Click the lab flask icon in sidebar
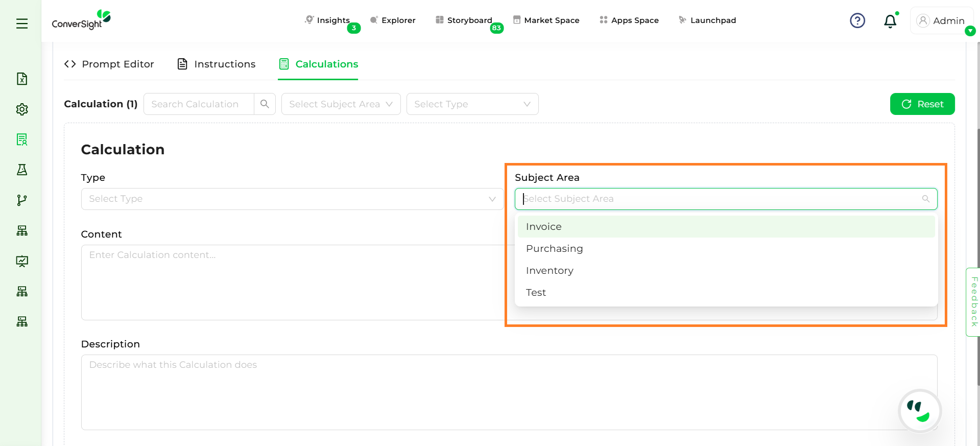 point(22,170)
